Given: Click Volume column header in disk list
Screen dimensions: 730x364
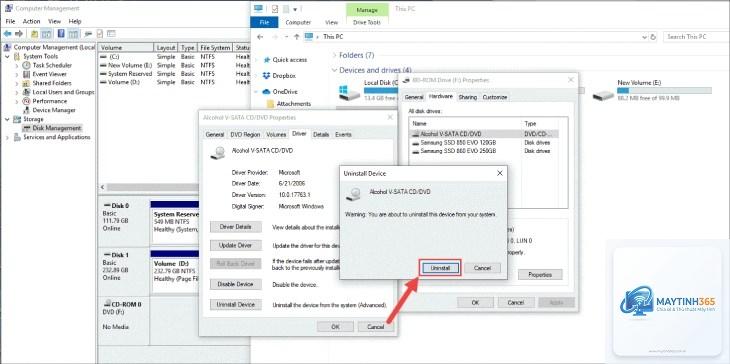Looking at the screenshot, I should tap(126, 47).
